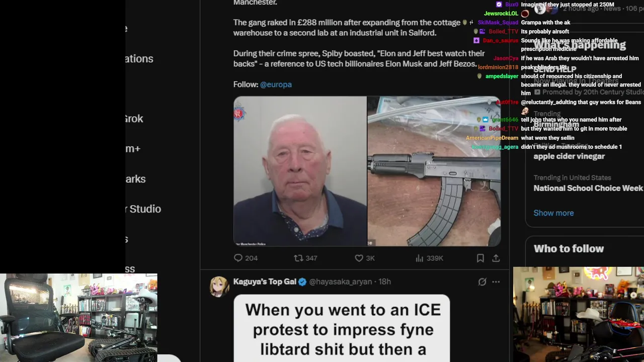The width and height of the screenshot is (644, 362).
Task: Repost the tweet with 347 reposts
Action: (x=298, y=258)
